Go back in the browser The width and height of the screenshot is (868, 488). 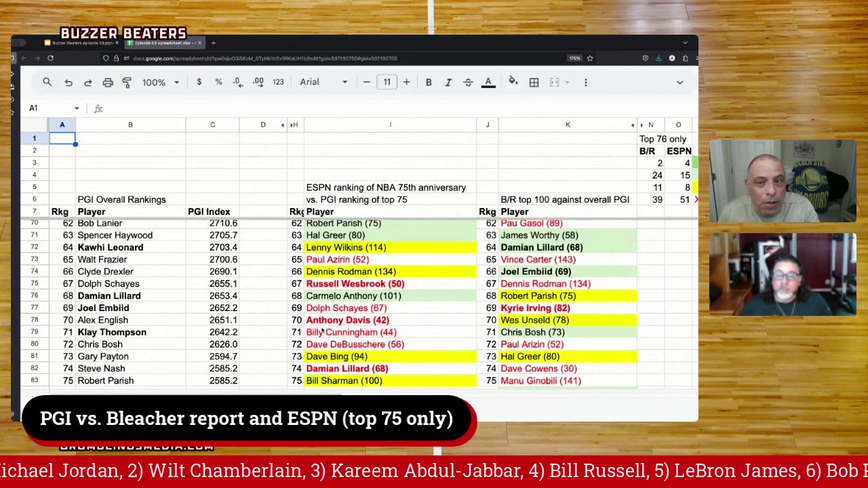[23, 58]
